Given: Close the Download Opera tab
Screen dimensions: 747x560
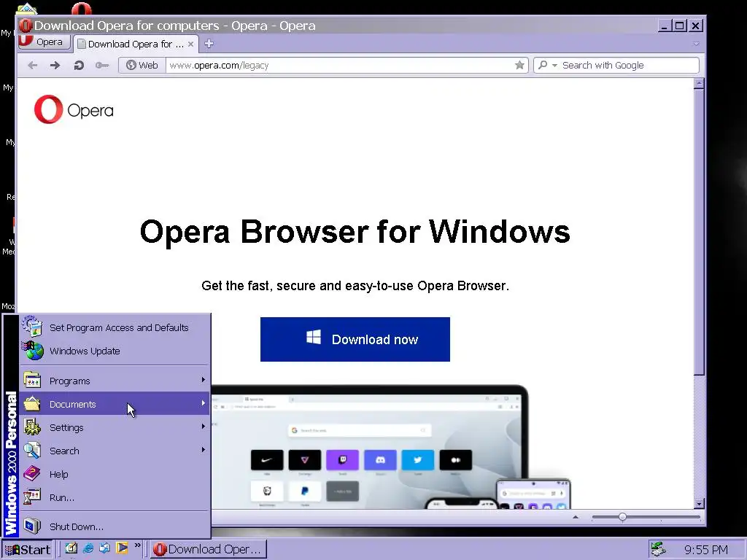Looking at the screenshot, I should [190, 44].
